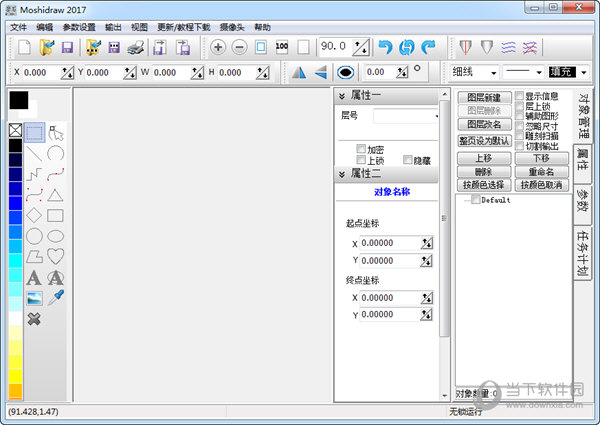600x425 pixels.
Task: Check the Default layer checkbox
Action: (475, 200)
